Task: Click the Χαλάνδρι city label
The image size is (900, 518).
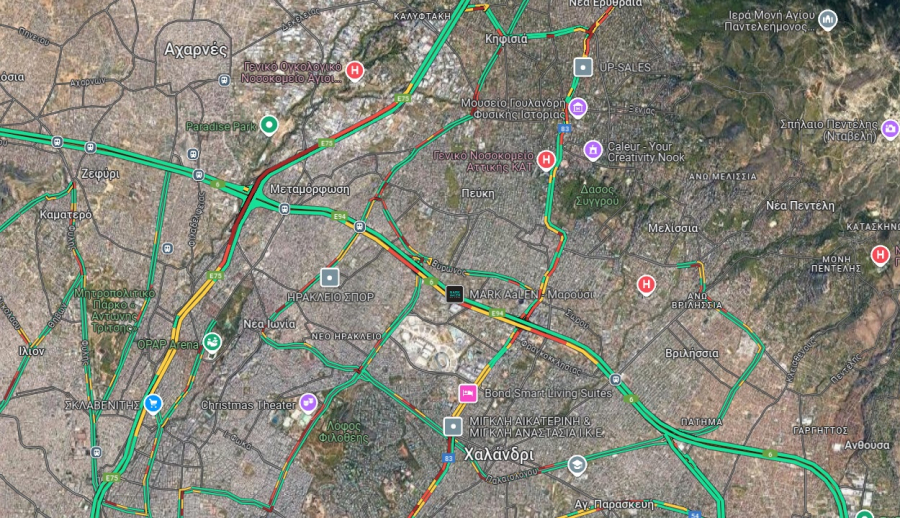Action: (499, 455)
